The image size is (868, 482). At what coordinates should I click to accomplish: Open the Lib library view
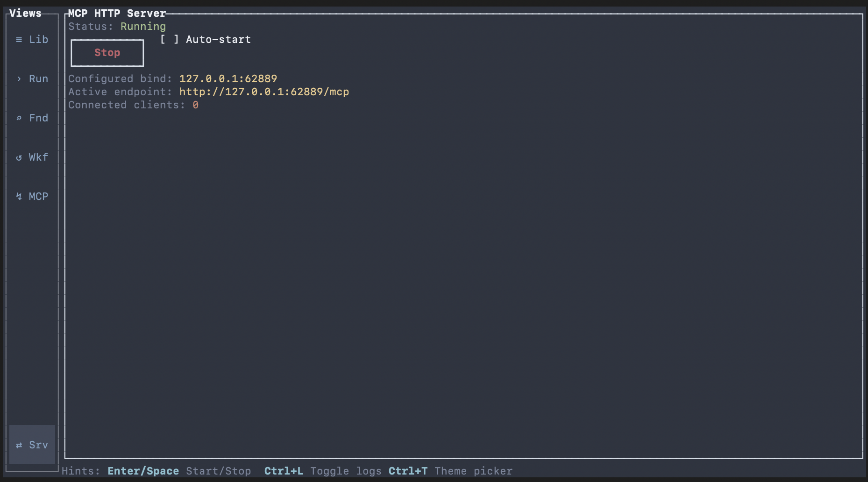pos(38,39)
